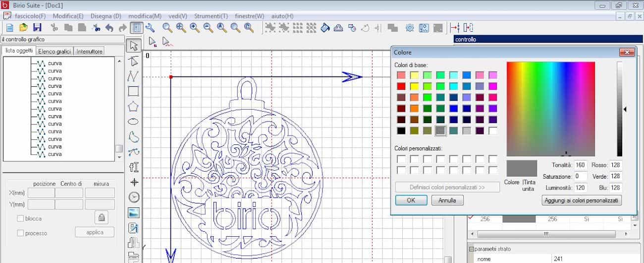644x263 pixels.
Task: Click the save floppy disk icon
Action: click(37, 28)
